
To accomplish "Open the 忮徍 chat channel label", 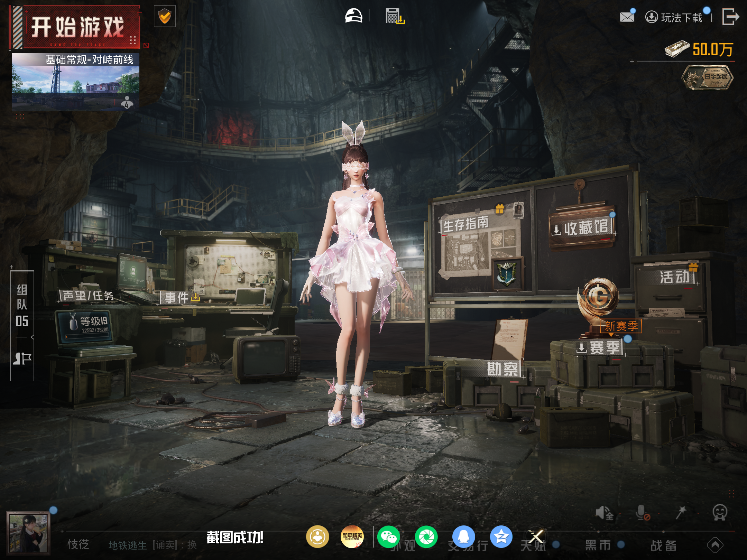I will point(78,544).
